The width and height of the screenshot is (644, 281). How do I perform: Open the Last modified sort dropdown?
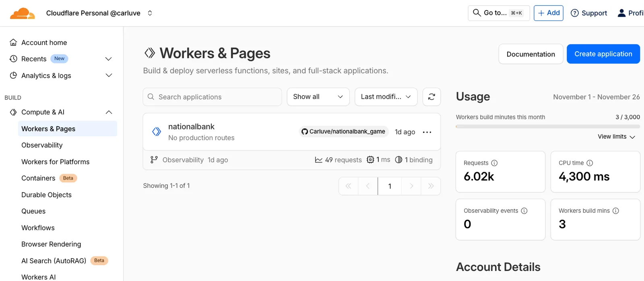[386, 97]
